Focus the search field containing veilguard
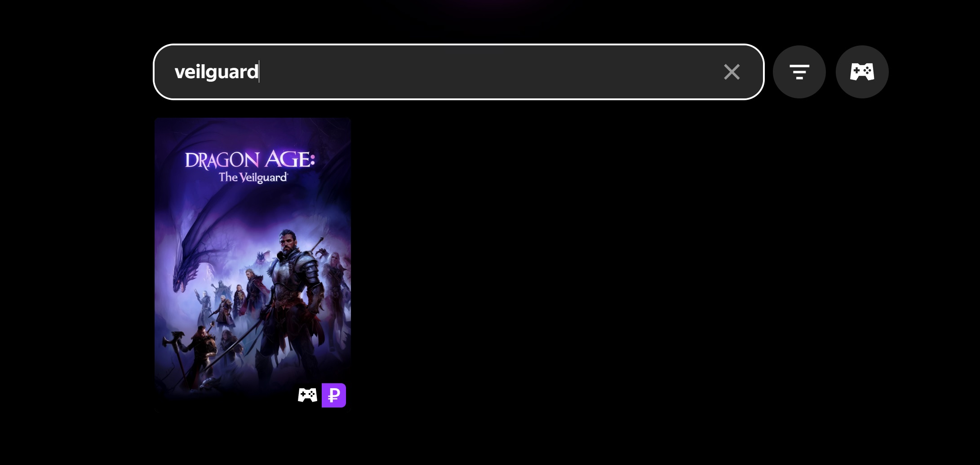This screenshot has width=980, height=465. (x=458, y=72)
